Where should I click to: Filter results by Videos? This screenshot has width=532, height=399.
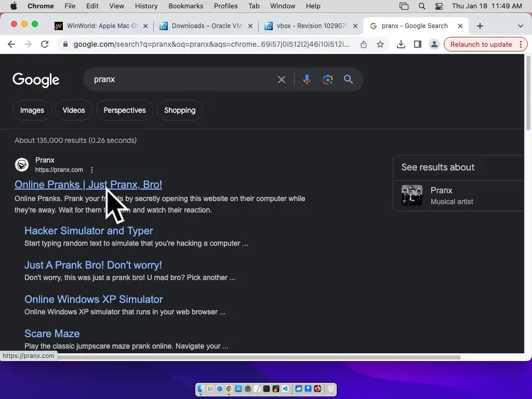(x=74, y=110)
